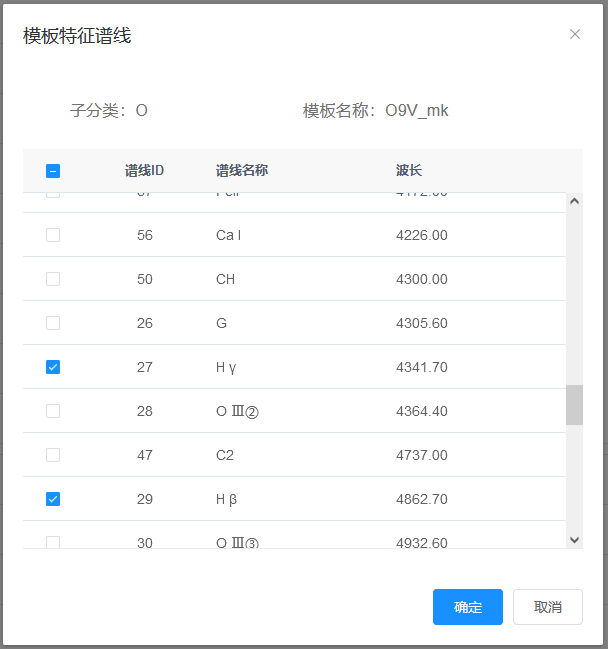The height and width of the screenshot is (649, 608).
Task: Click the vertical scrollbar thumb
Action: pyautogui.click(x=574, y=405)
